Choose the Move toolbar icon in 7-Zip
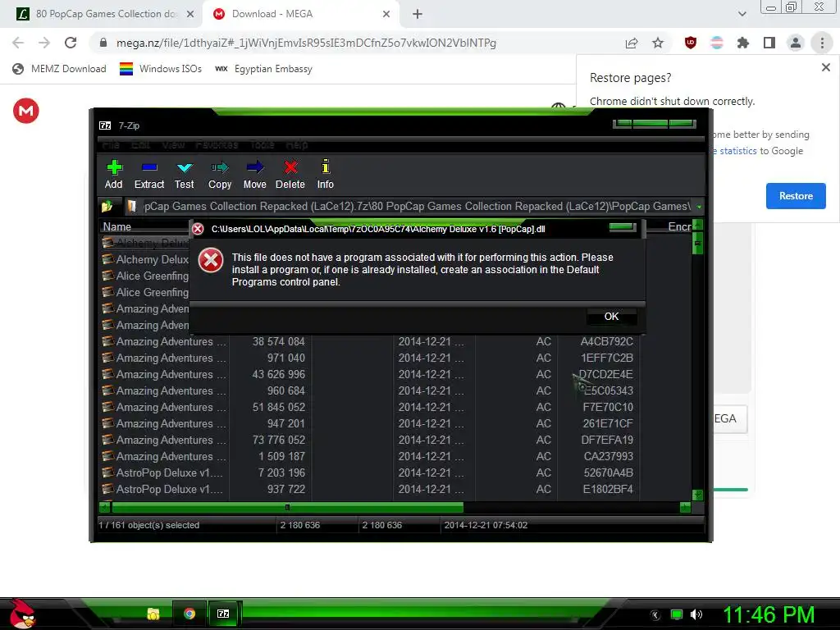Image resolution: width=840 pixels, height=630 pixels. [255, 167]
